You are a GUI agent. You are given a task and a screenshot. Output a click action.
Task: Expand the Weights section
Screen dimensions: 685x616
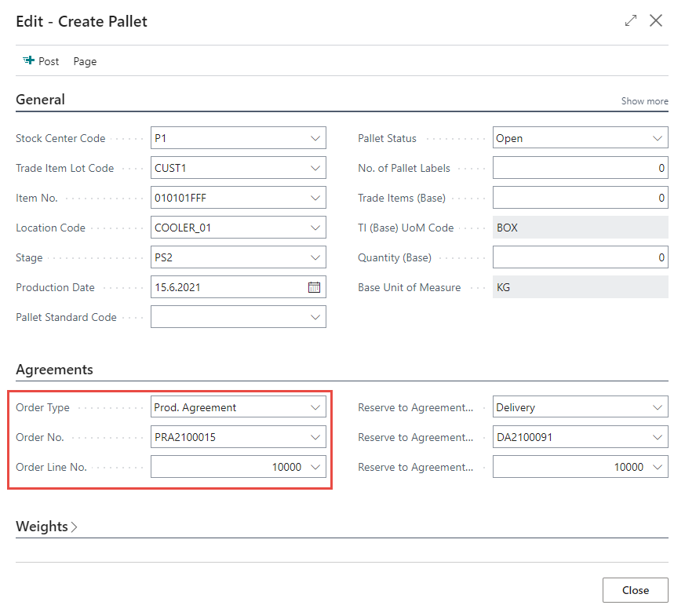pyautogui.click(x=46, y=527)
